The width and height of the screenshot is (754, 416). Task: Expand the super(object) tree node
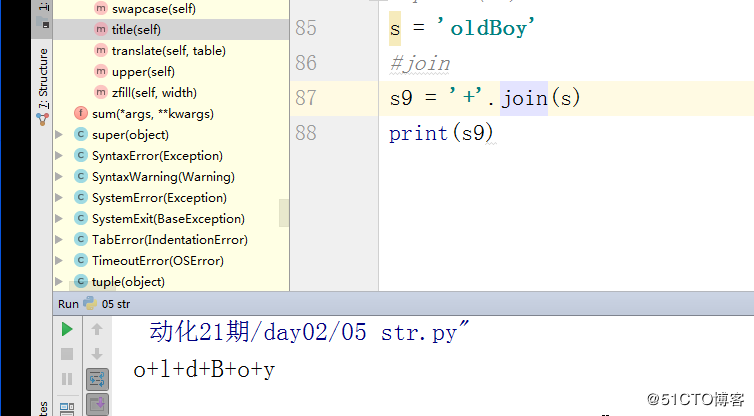tap(60, 135)
